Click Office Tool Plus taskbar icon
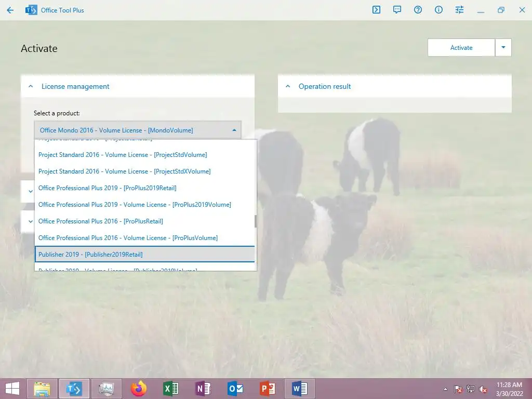 (x=74, y=389)
